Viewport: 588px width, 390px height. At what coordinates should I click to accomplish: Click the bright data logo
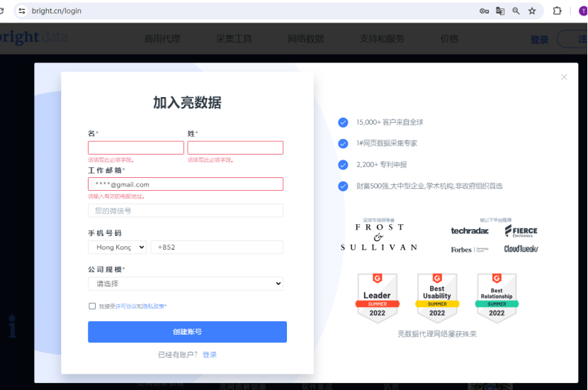(33, 37)
